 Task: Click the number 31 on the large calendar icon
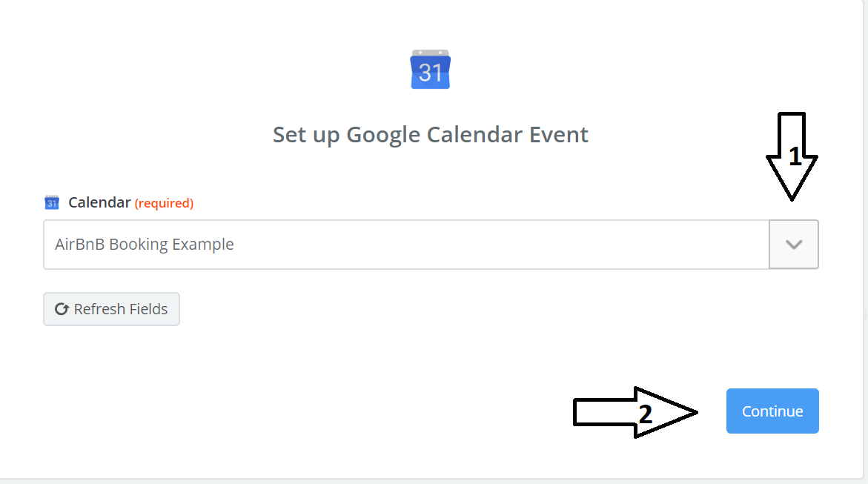(431, 73)
